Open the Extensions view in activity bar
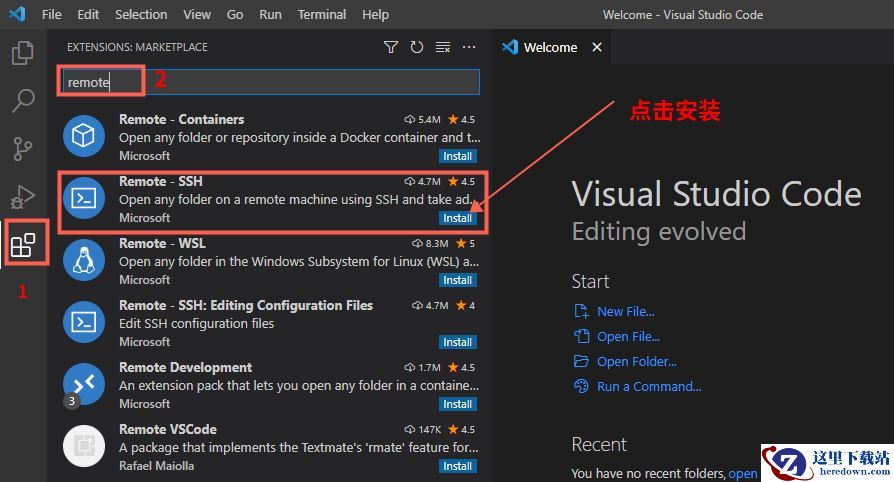Viewport: 894px width, 482px height. [x=23, y=245]
